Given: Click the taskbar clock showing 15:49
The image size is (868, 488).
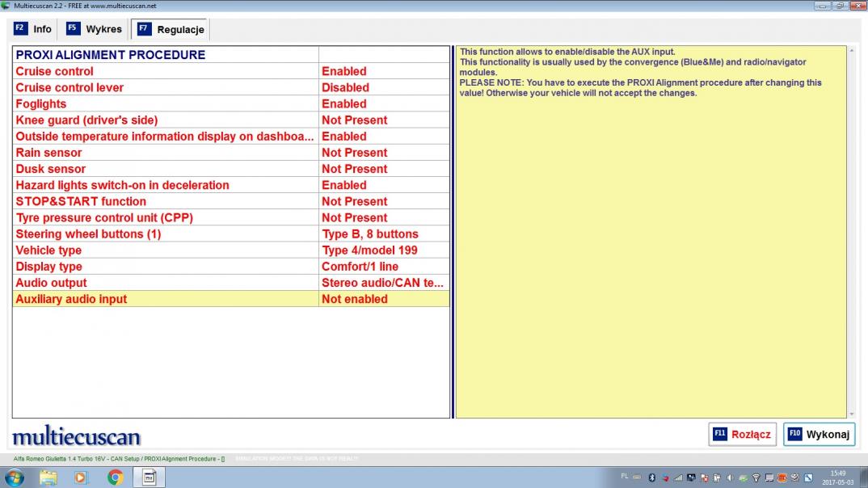Looking at the screenshot, I should (838, 477).
